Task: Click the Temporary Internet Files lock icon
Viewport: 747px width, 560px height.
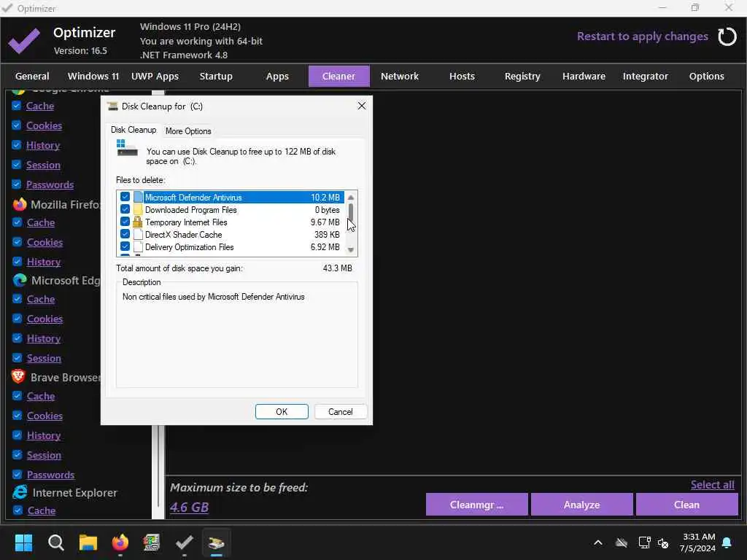Action: click(138, 222)
